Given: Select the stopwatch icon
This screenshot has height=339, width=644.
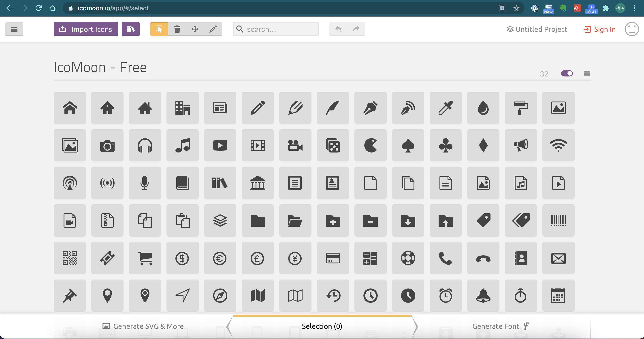Looking at the screenshot, I should [x=521, y=296].
